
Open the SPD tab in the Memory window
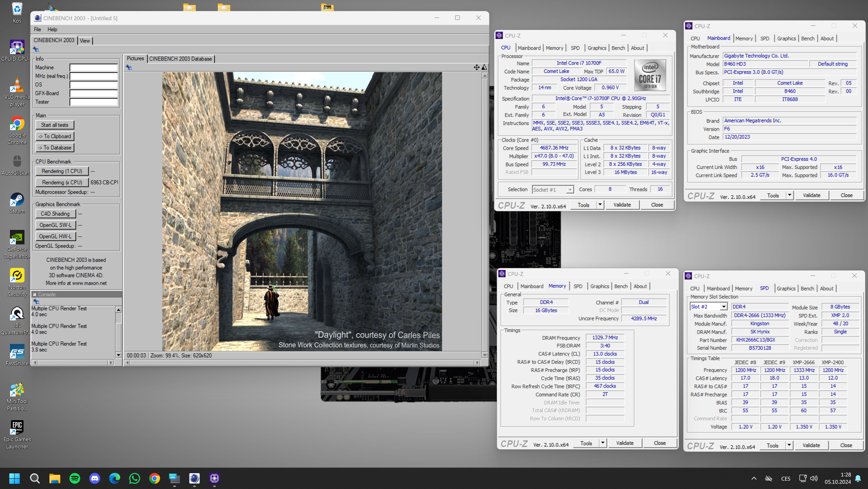(578, 286)
